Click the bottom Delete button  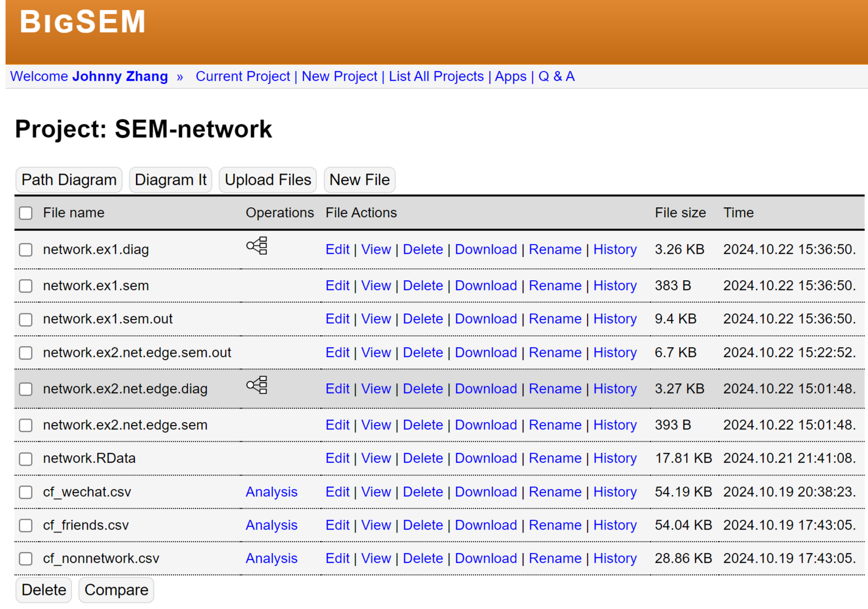coord(44,590)
